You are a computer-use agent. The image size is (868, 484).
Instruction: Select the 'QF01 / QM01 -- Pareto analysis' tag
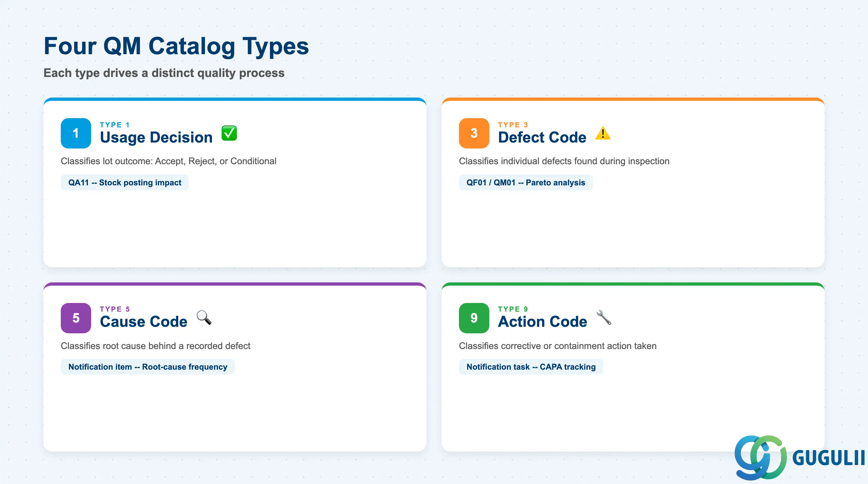[526, 182]
